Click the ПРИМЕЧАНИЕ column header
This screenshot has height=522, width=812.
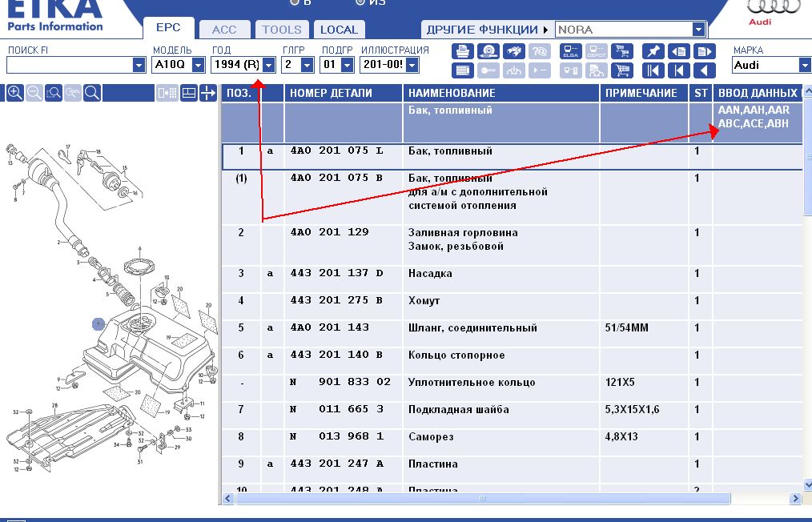click(644, 93)
